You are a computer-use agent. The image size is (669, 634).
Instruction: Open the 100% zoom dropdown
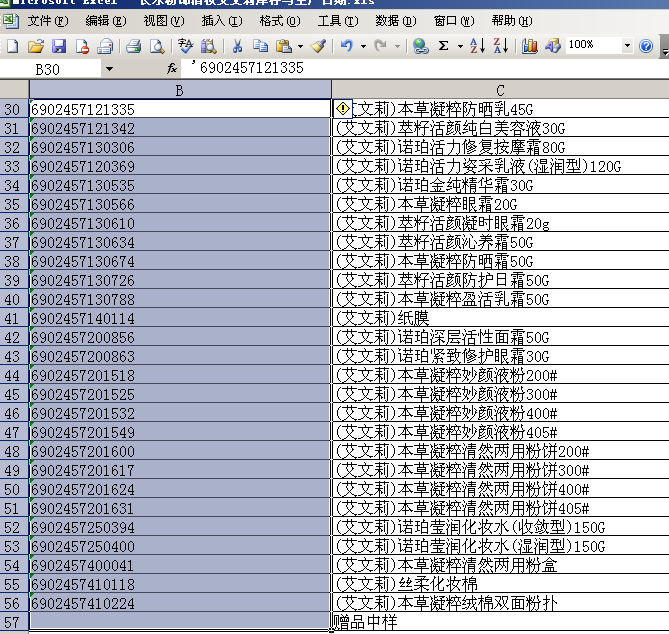point(627,45)
